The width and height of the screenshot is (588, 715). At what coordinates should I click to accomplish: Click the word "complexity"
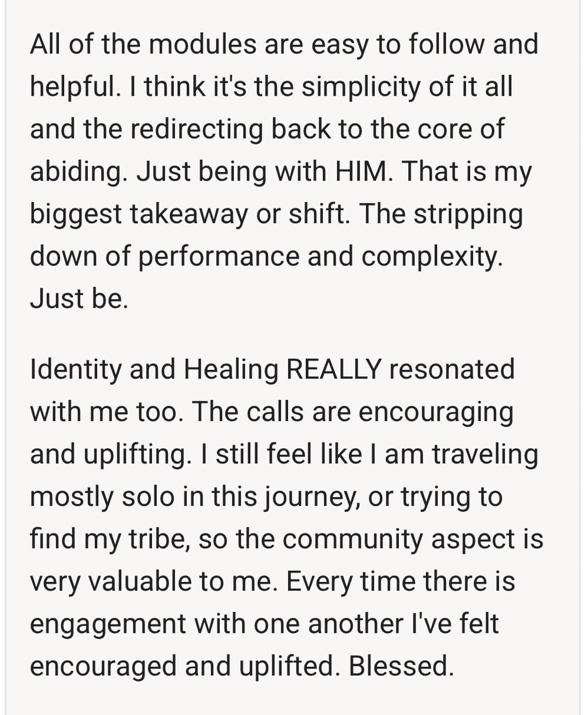pyautogui.click(x=432, y=256)
